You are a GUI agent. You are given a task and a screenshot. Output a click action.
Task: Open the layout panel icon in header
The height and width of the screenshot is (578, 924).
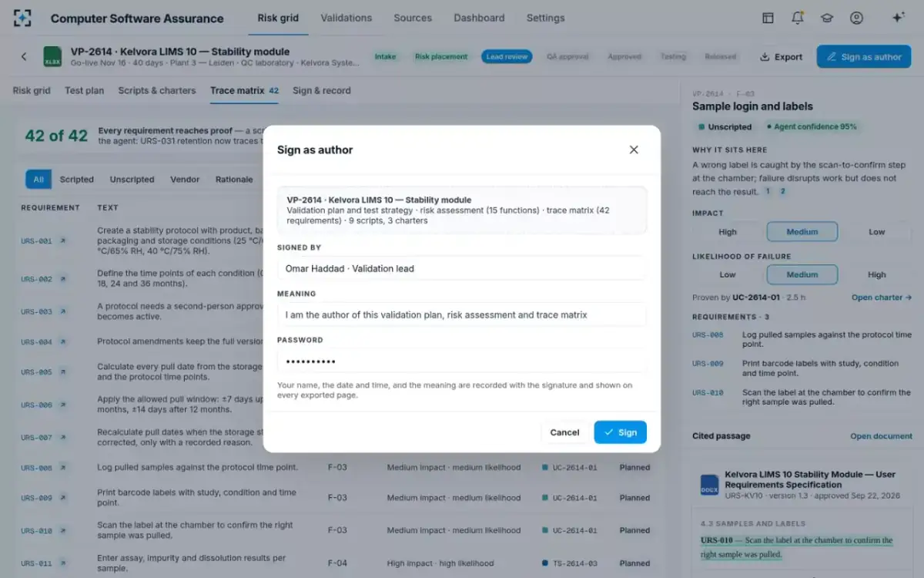(768, 18)
